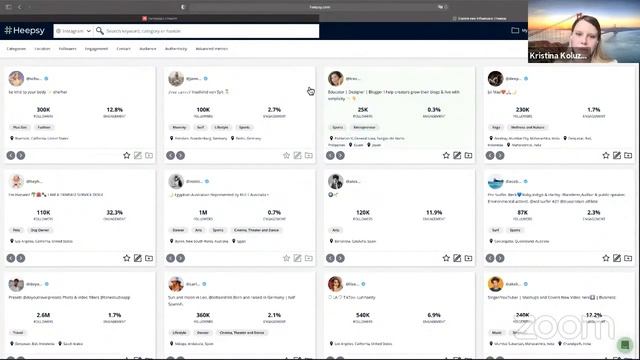This screenshot has width=640, height=360.
Task: Open the Followers filter
Action: point(67,49)
